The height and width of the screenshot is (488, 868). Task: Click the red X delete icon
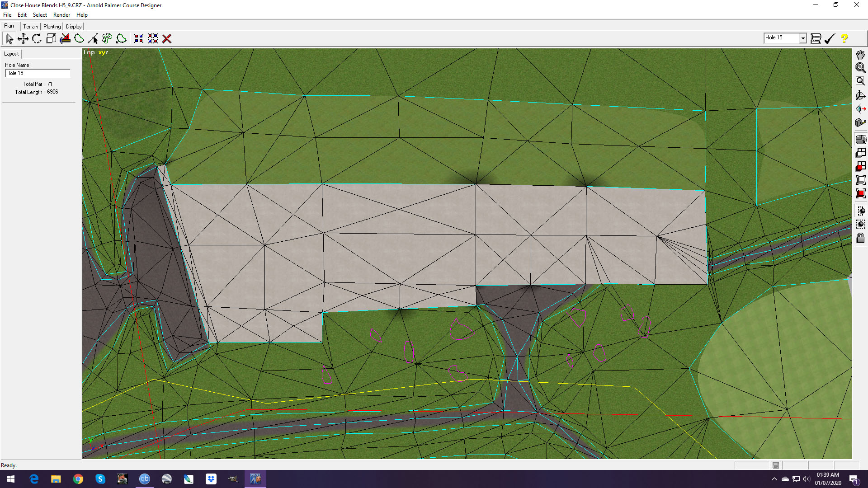167,39
